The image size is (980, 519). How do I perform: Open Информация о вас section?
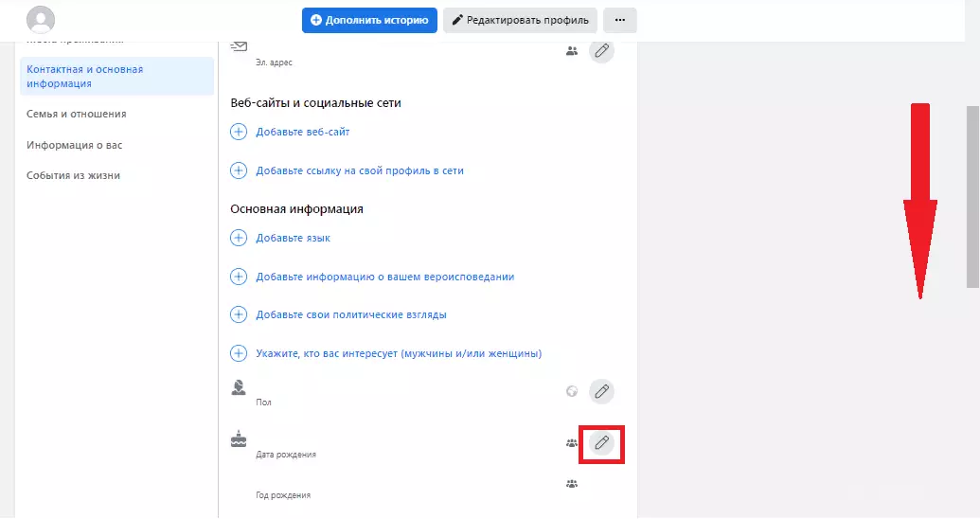click(x=75, y=145)
